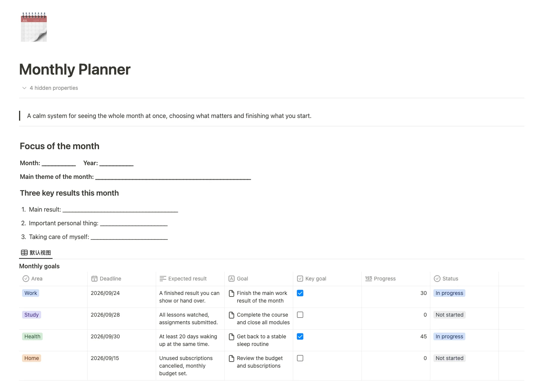This screenshot has width=556, height=392.
Task: Check Key goal for Complete the course
Action: pos(300,315)
